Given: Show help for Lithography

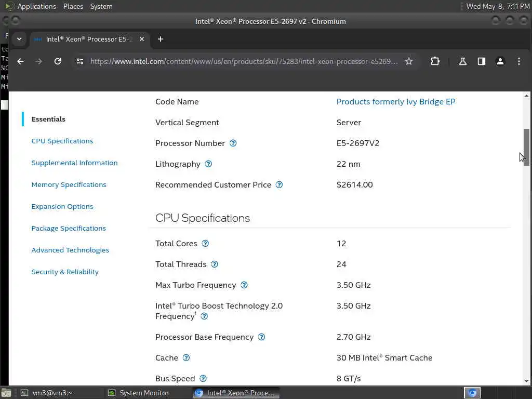Looking at the screenshot, I should (208, 164).
